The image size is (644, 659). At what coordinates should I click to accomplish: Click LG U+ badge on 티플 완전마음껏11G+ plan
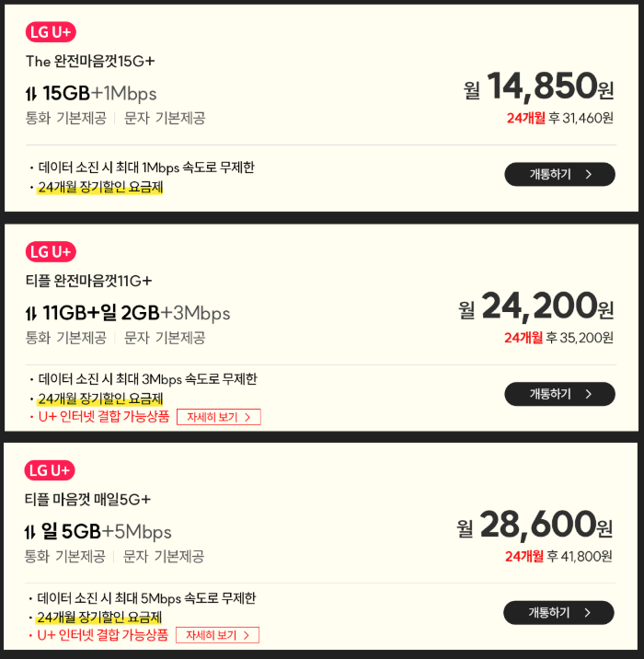point(51,252)
